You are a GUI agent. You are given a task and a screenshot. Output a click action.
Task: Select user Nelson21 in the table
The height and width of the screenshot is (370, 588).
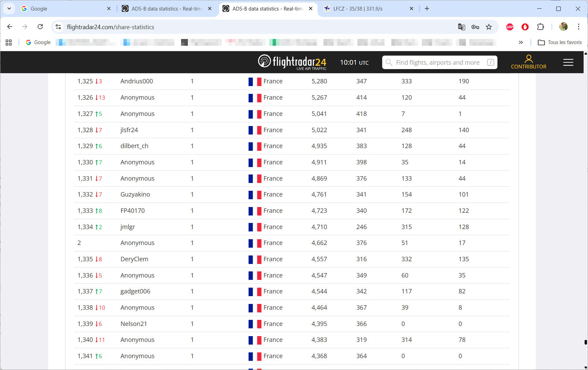[134, 324]
